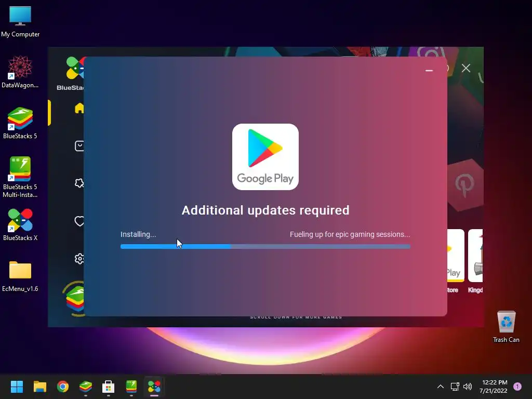This screenshot has height=399, width=532.
Task: Click 'Scroll down for more games' text
Action: point(296,317)
